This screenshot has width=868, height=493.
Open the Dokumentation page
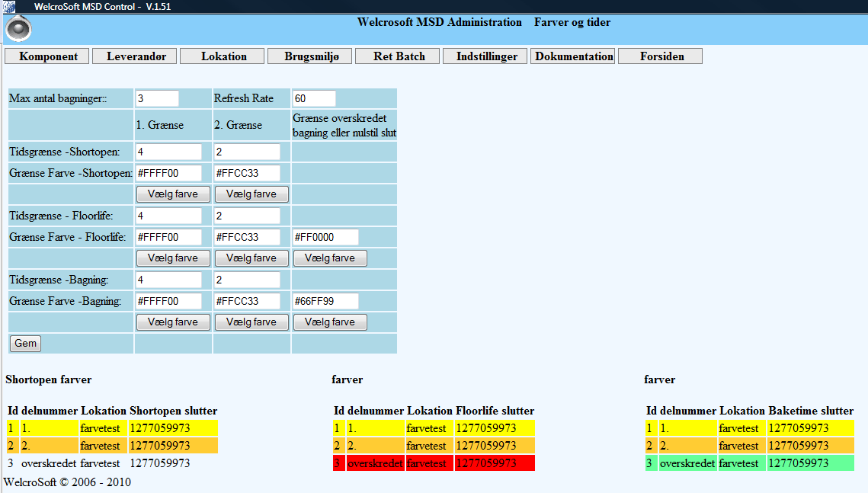(x=573, y=56)
